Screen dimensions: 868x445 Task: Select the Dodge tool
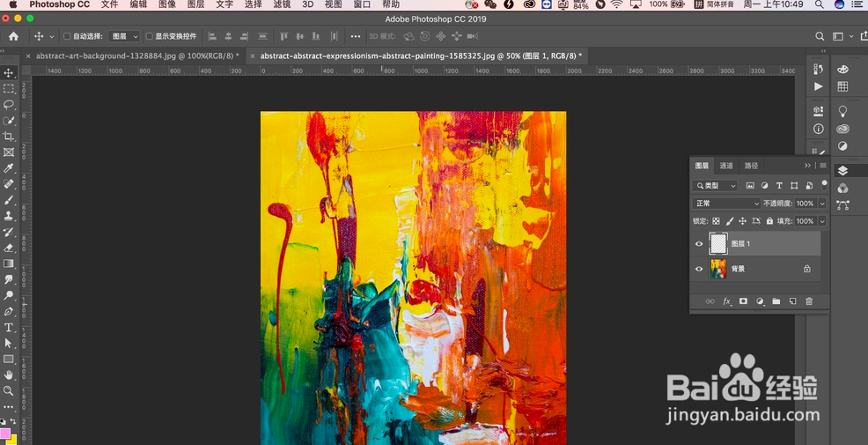[x=8, y=295]
